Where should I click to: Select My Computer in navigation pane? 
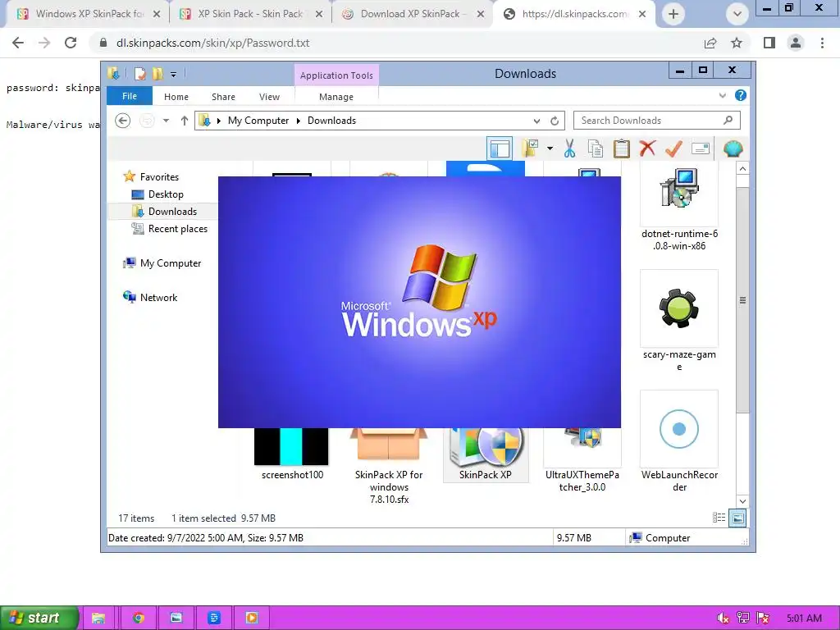coord(171,263)
